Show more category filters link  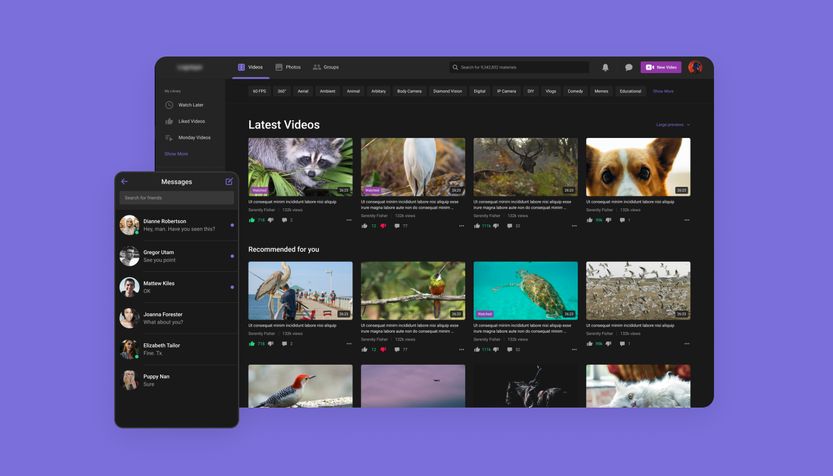pyautogui.click(x=663, y=91)
